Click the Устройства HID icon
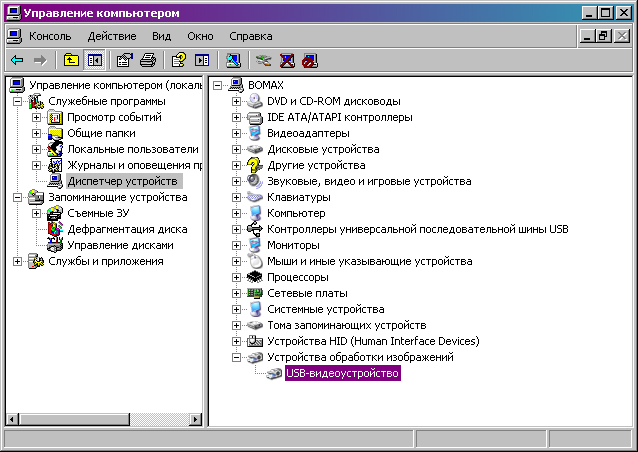 (x=255, y=341)
